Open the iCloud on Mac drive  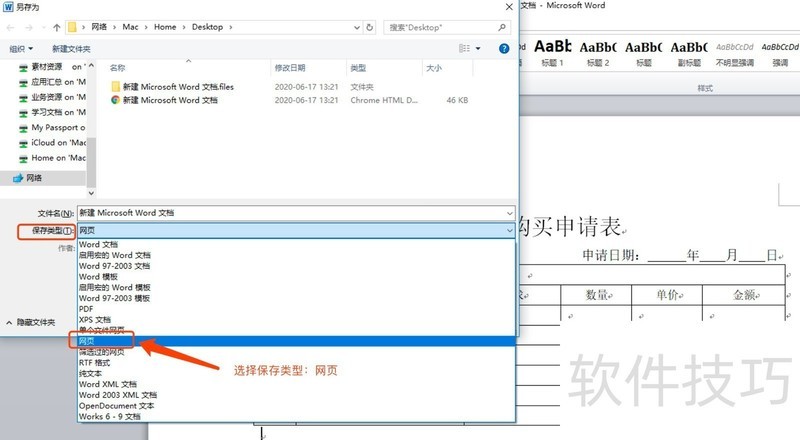pos(52,143)
